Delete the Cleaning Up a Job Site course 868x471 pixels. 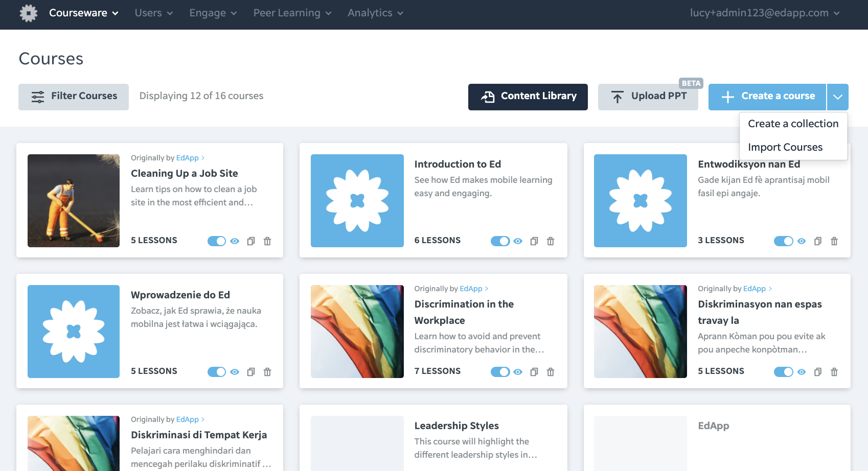point(267,241)
